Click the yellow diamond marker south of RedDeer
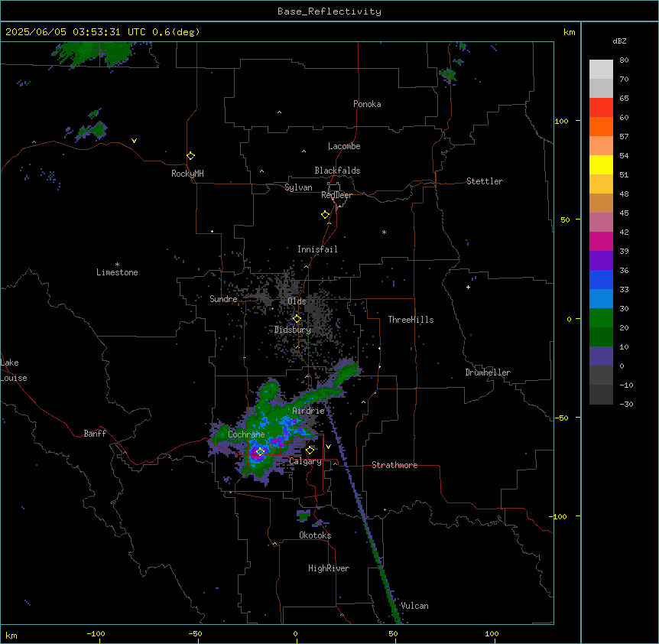Viewport: 659px width, 644px height. coord(326,215)
